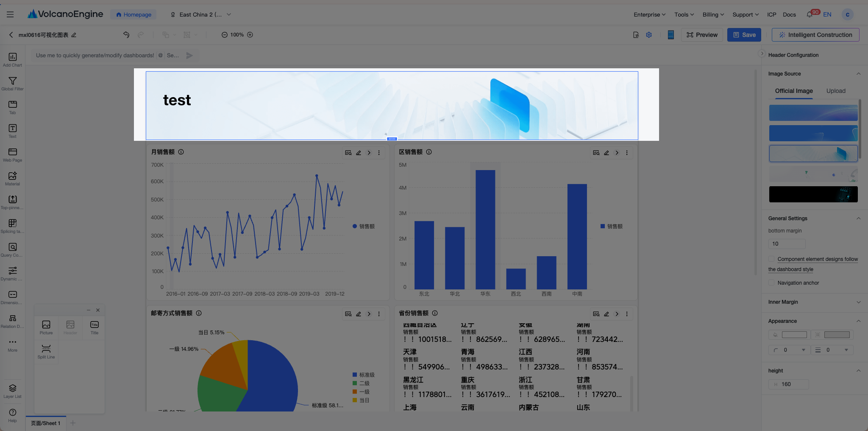Screen dimensions: 868x431
Task: Enable Navigation anchor checkbox
Action: click(x=771, y=283)
